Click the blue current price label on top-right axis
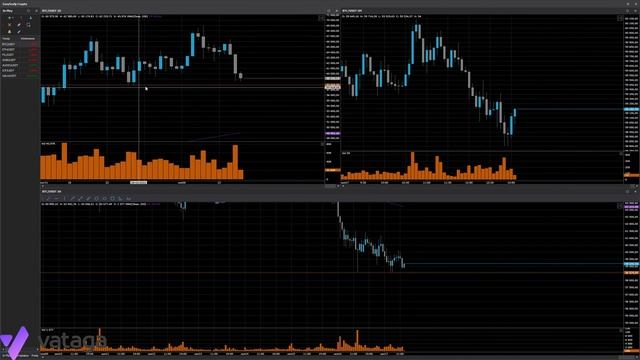 pos(632,109)
